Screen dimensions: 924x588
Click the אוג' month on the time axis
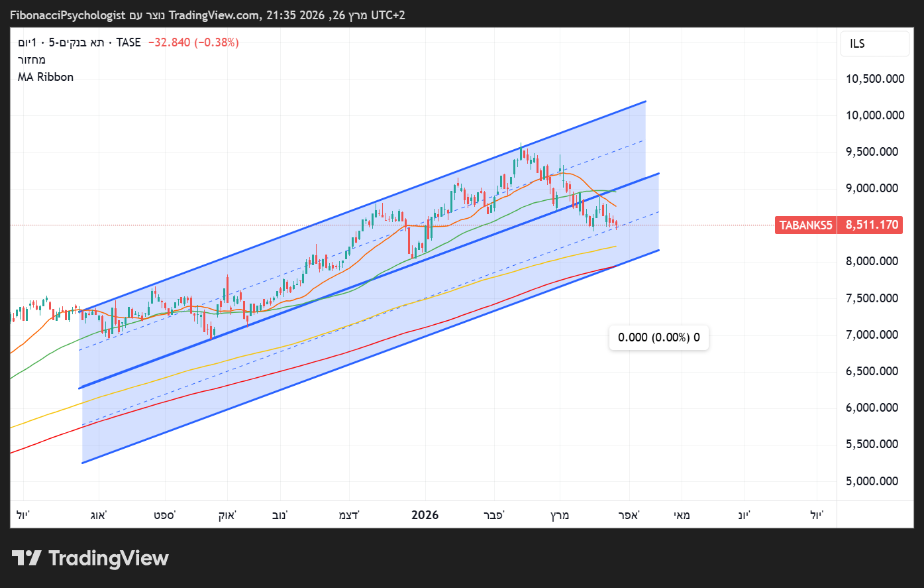point(99,515)
